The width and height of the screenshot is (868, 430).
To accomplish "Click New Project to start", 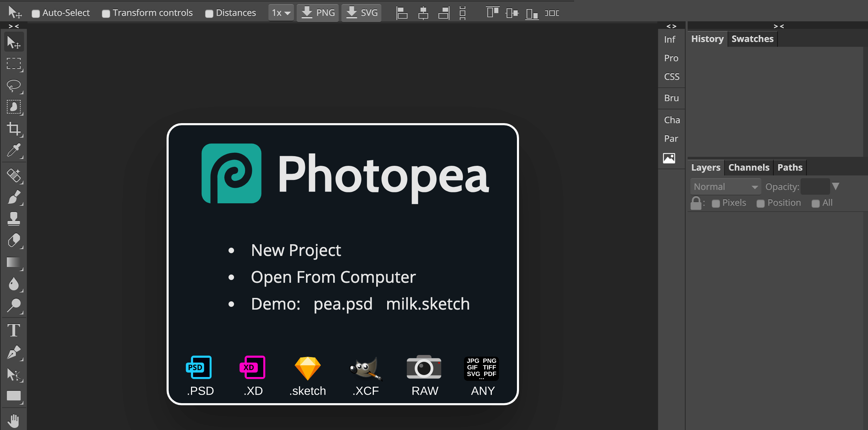I will [x=297, y=250].
